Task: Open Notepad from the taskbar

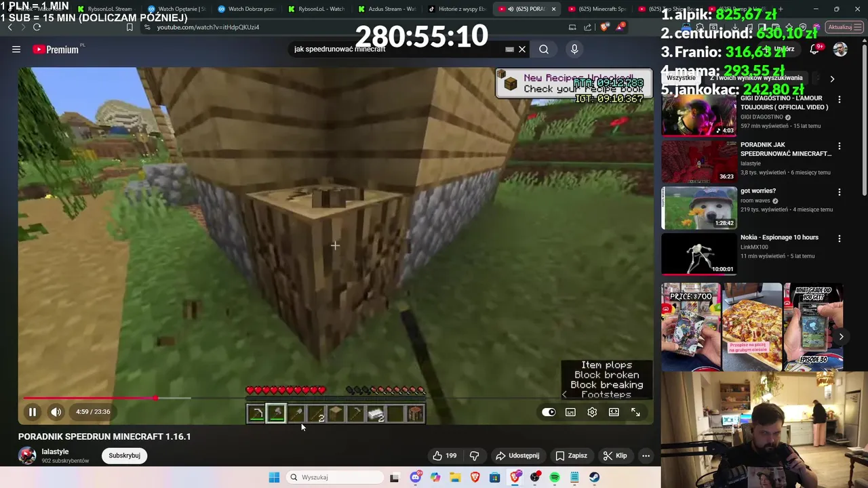Action: [x=574, y=477]
